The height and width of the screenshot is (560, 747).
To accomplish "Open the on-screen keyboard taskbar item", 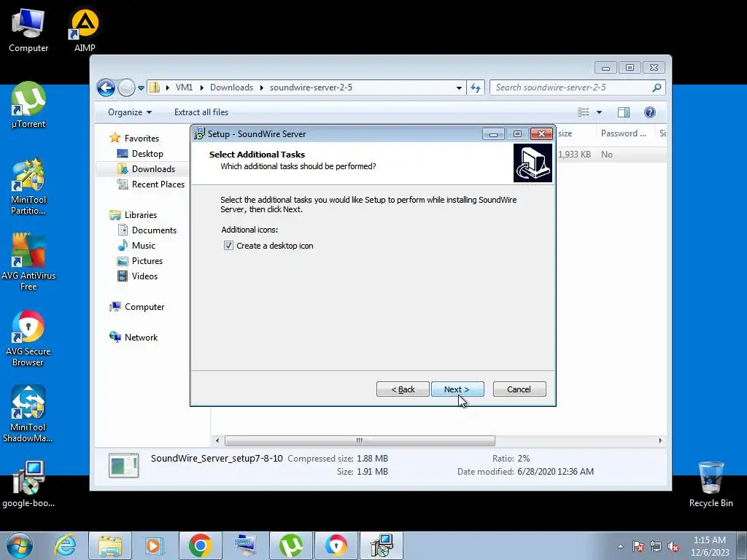I will click(245, 545).
